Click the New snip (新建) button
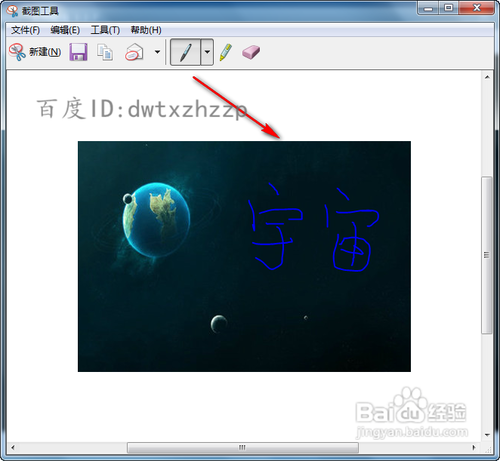Viewport: 500px width, 461px height. pyautogui.click(x=35, y=52)
